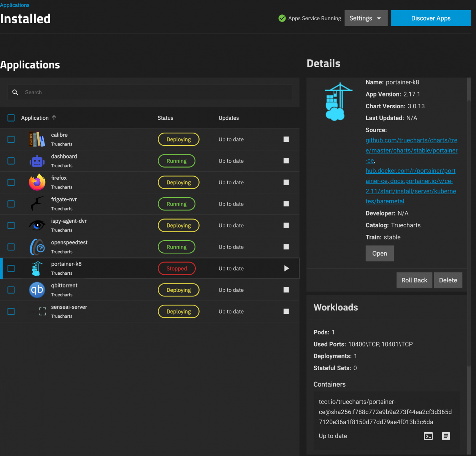Click the Used Ports value 10400\TCP
The image size is (476, 456).
point(364,344)
